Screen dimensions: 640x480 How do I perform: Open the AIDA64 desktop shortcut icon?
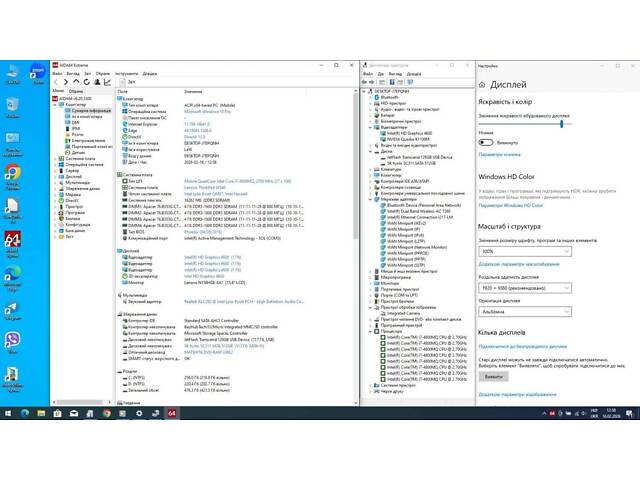click(12, 240)
